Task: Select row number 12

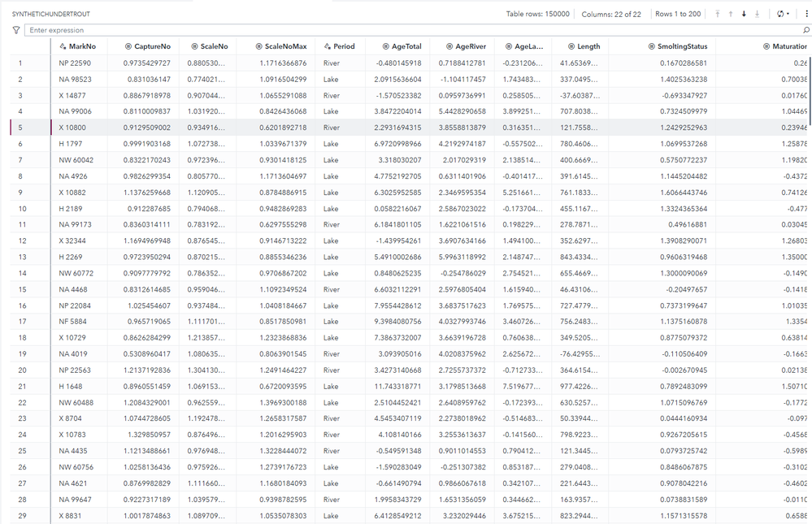Action: click(x=31, y=240)
